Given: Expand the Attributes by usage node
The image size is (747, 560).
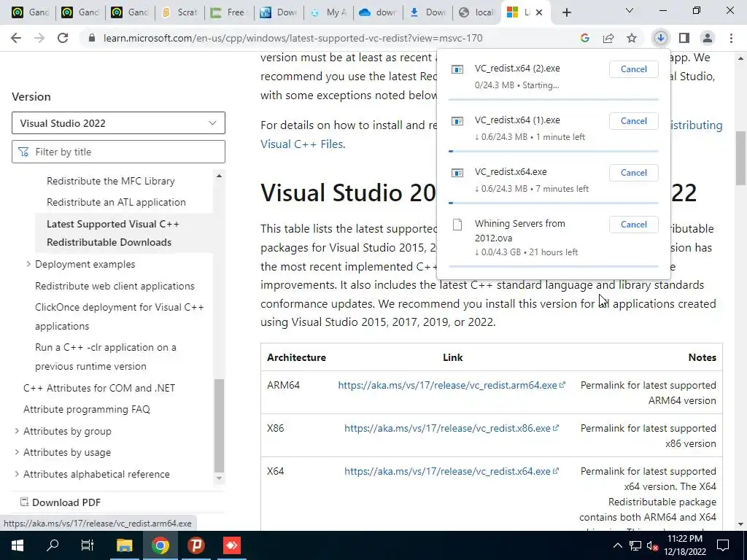Looking at the screenshot, I should point(17,452).
